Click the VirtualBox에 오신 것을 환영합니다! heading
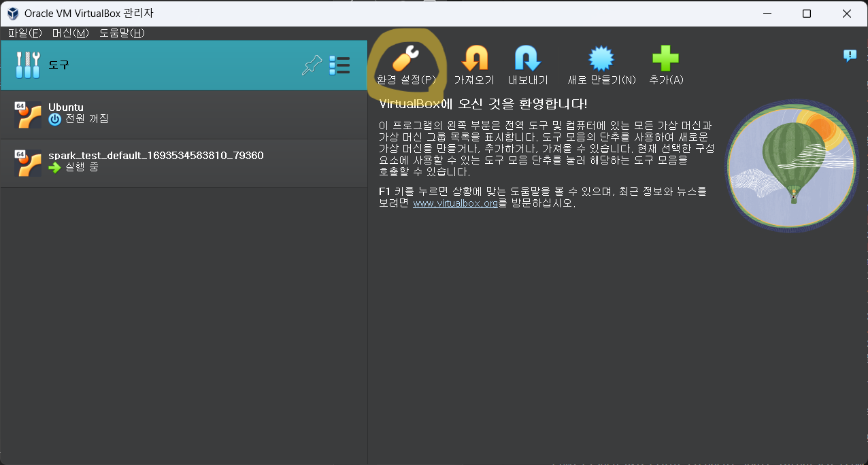 [x=483, y=104]
